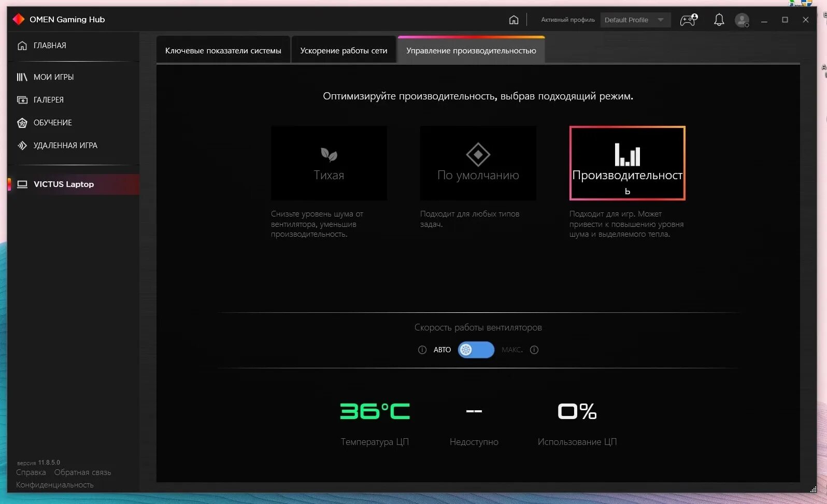Click the 36°C CPU temperature reading
Screen dimensions: 827x504
coord(375,411)
